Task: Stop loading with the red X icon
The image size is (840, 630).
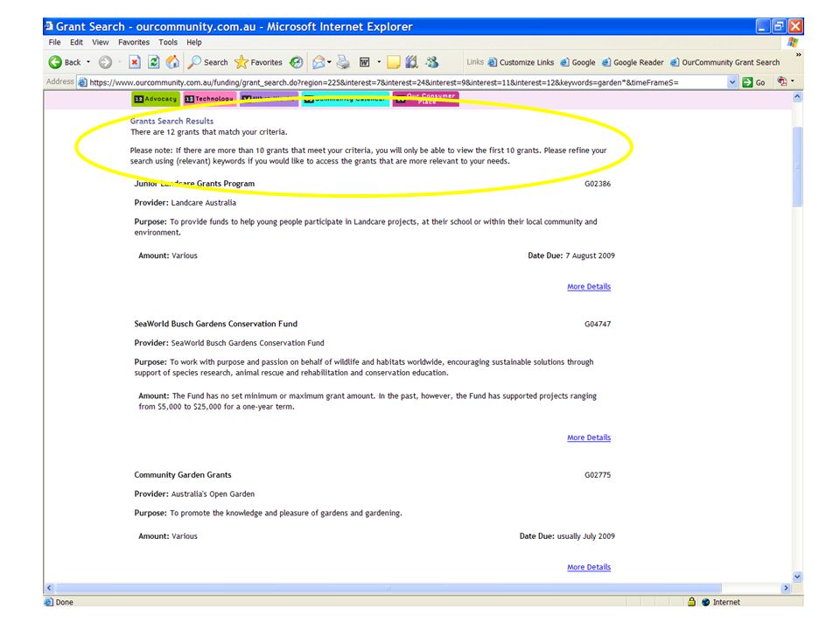Action: coord(135,62)
